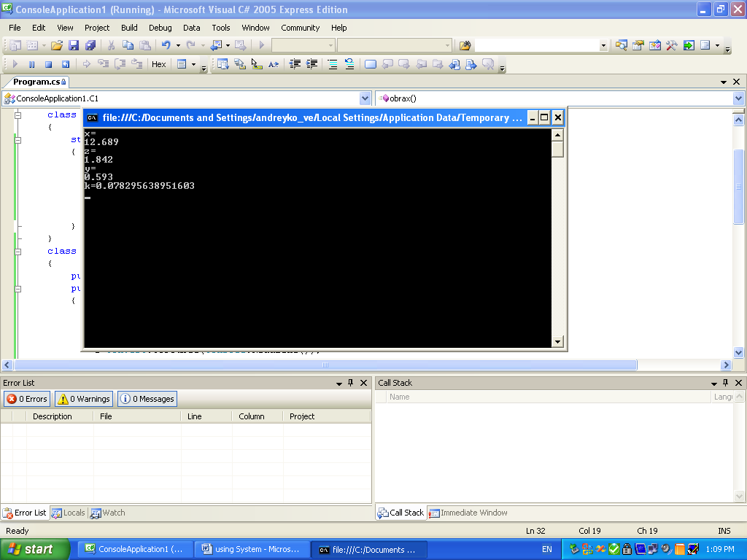Collapse the second class outlining node
Viewport: 747px width, 560px height.
(18, 252)
